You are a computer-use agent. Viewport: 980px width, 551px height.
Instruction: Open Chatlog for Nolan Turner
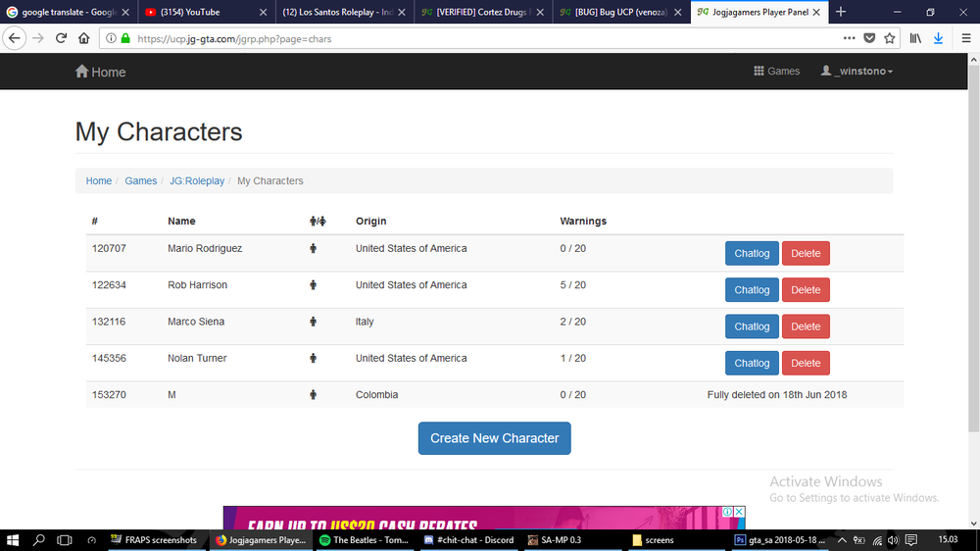(752, 363)
